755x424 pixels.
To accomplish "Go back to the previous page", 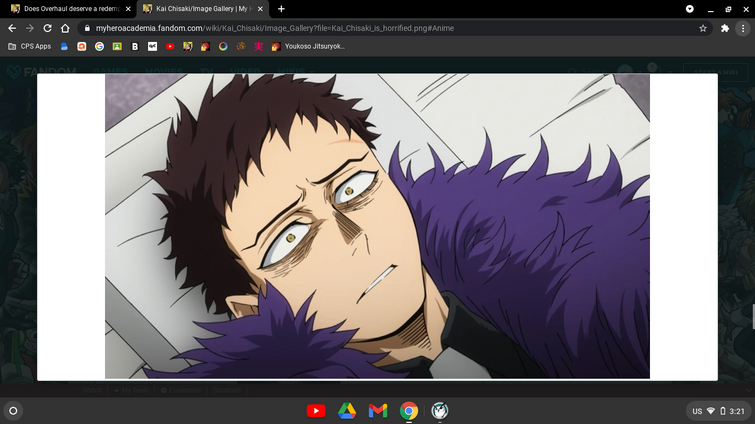I will 12,28.
